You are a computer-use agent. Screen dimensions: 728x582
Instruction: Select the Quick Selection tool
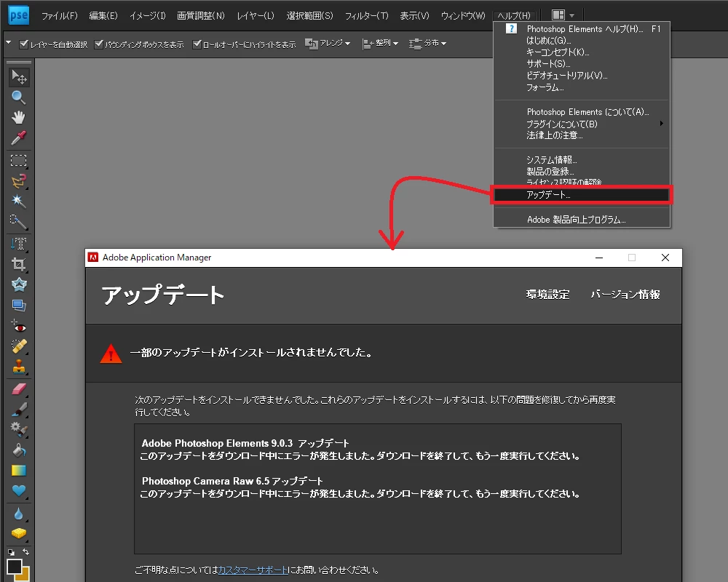pyautogui.click(x=19, y=222)
